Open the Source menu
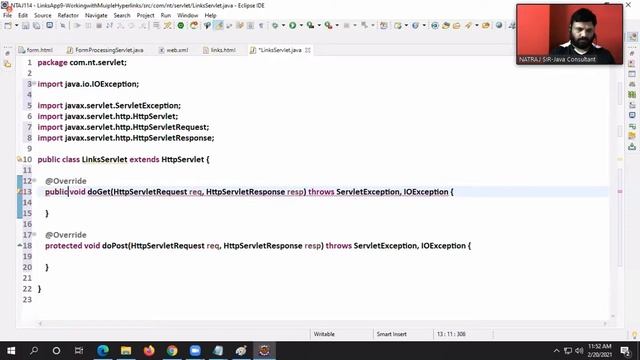 click(43, 15)
